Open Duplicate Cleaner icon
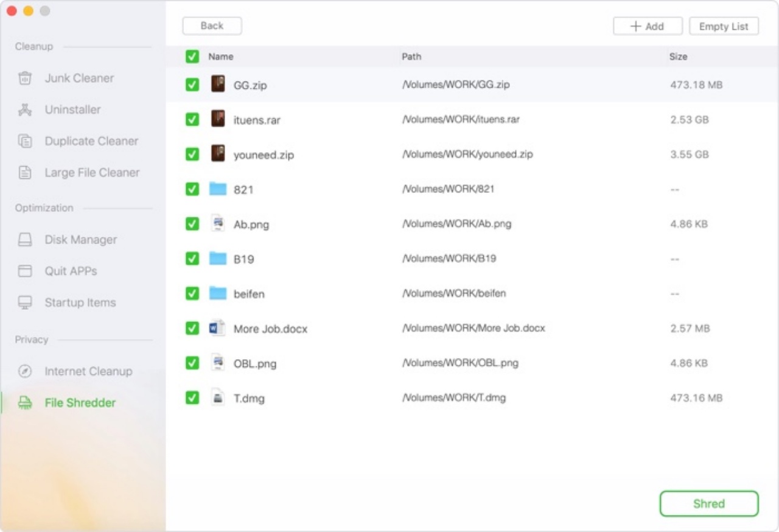The height and width of the screenshot is (532, 779). click(x=25, y=141)
